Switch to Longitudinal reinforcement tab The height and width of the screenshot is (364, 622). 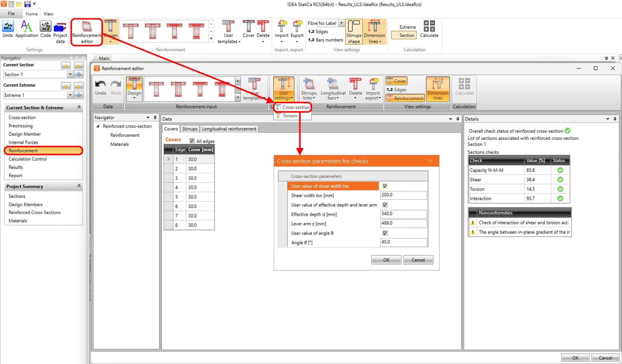229,129
